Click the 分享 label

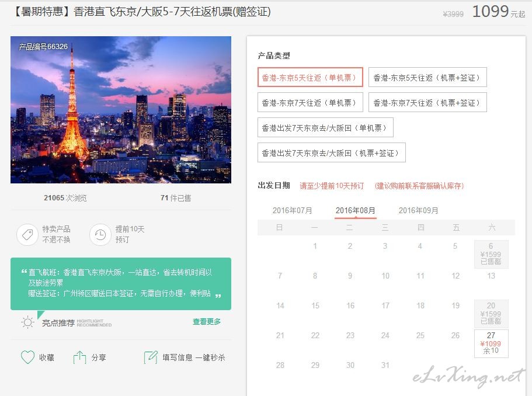coord(99,357)
